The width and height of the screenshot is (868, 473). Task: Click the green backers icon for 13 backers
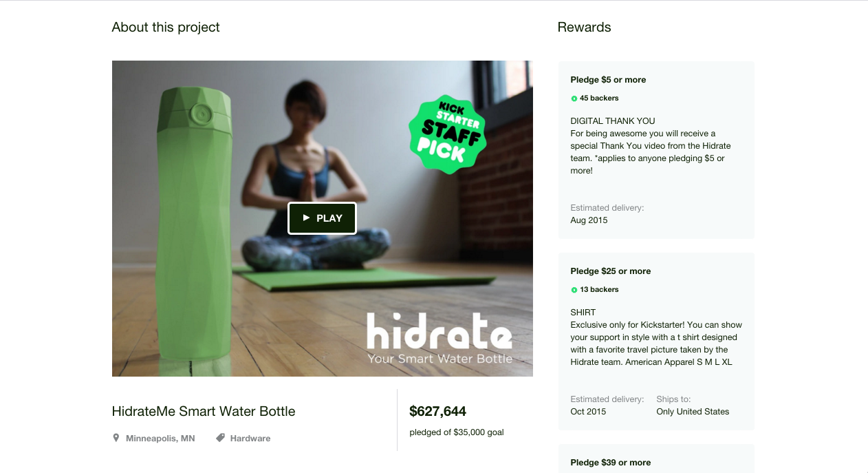click(574, 290)
